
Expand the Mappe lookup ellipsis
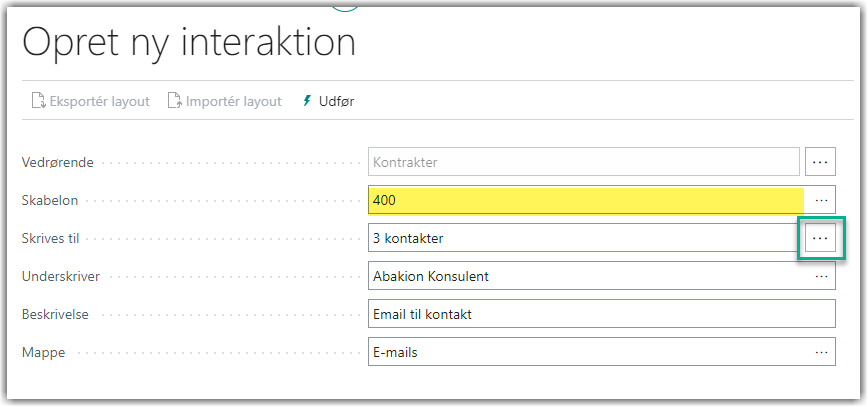820,352
